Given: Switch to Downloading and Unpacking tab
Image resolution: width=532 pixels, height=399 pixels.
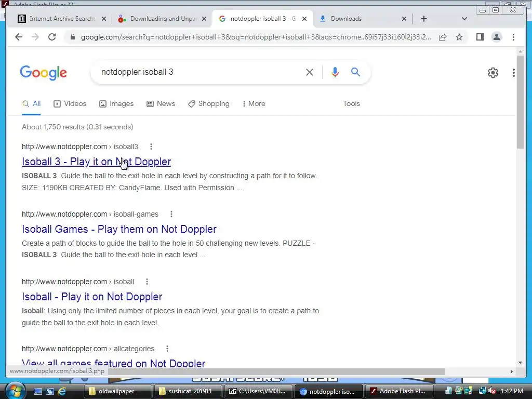Looking at the screenshot, I should click(x=162, y=19).
